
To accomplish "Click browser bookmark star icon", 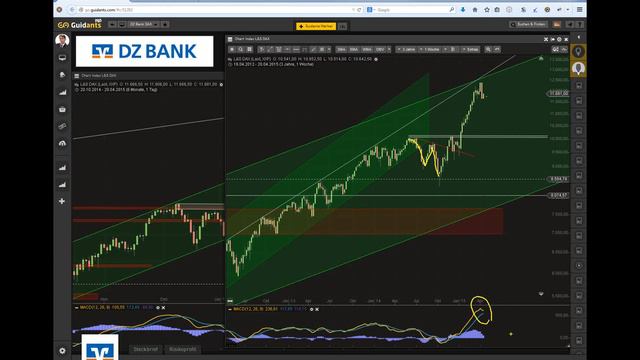I will pyautogui.click(x=487, y=9).
